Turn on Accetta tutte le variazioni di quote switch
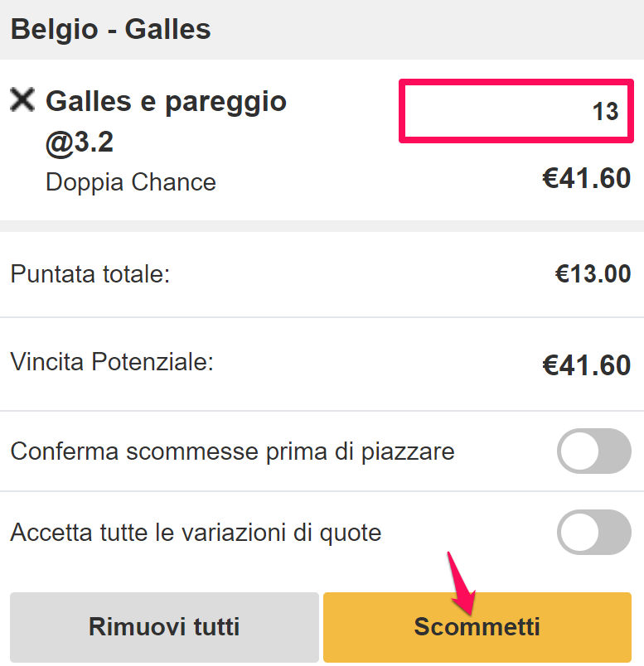 point(593,532)
